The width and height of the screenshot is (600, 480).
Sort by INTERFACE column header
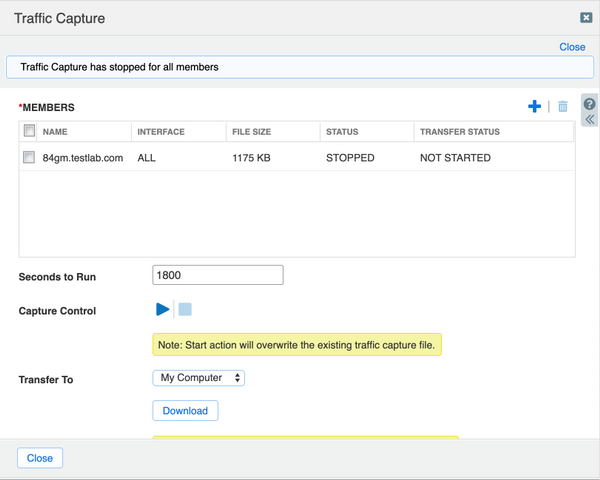coord(161,132)
